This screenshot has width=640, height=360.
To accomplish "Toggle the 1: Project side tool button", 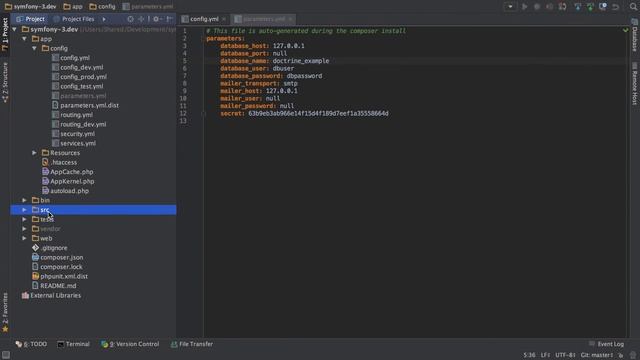I will (x=5, y=34).
